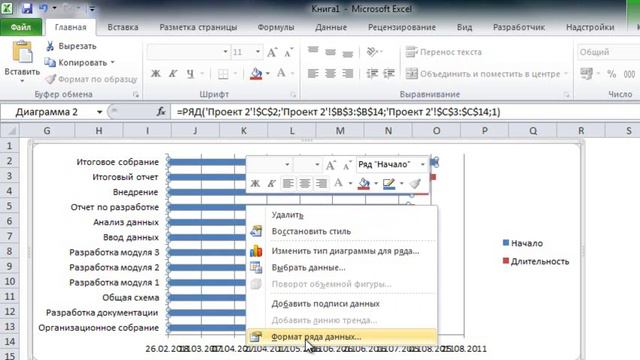This screenshot has width=640, height=360.
Task: Select row header 7
Action: point(10,236)
